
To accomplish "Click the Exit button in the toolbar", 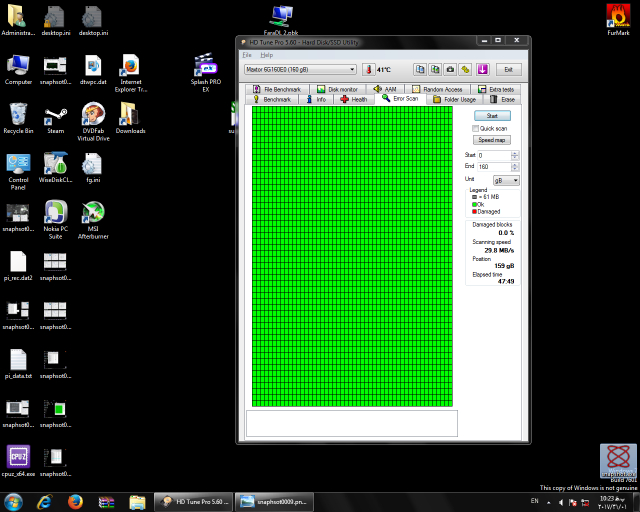I will tap(509, 69).
